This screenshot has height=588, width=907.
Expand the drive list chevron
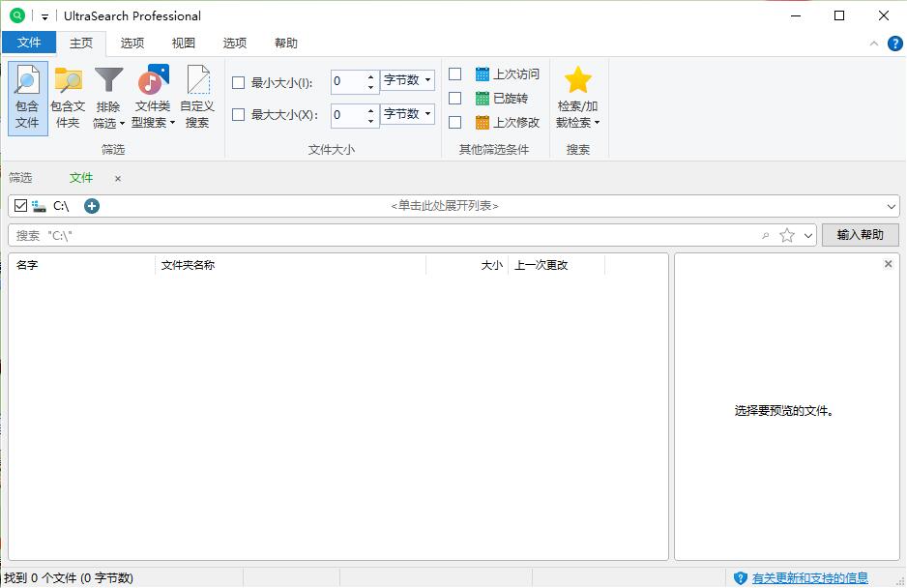pos(891,206)
